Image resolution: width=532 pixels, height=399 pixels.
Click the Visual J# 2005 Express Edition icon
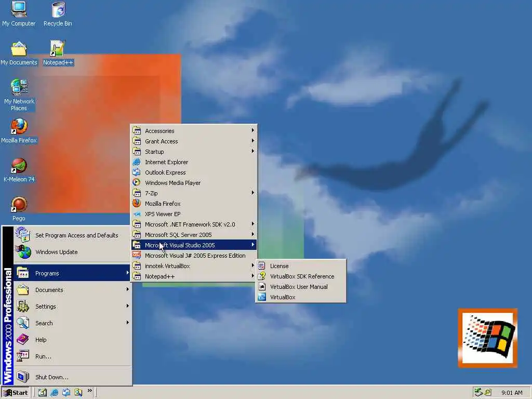pos(137,255)
